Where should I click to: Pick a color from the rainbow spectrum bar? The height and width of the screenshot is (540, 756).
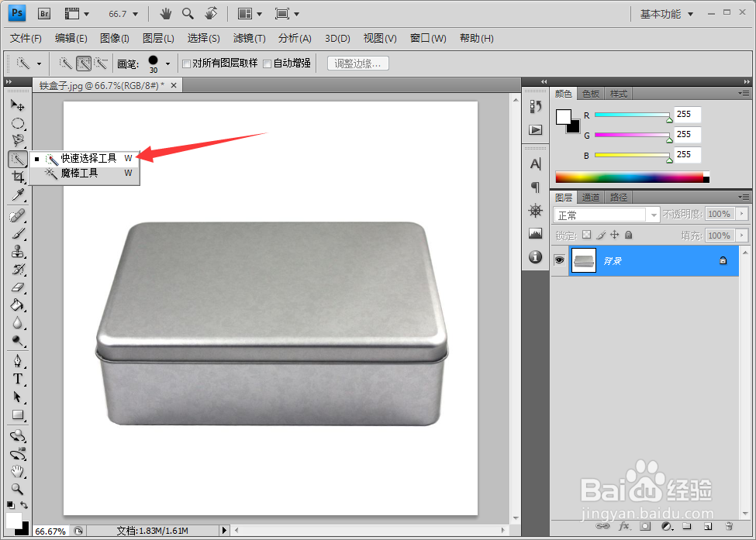pos(628,177)
